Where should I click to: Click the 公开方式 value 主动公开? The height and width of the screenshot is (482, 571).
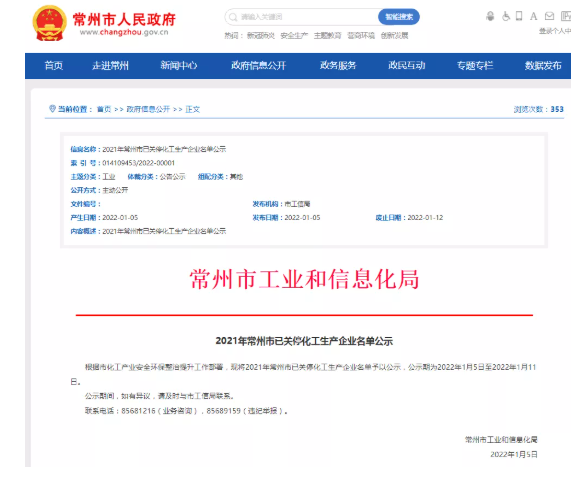[115, 190]
